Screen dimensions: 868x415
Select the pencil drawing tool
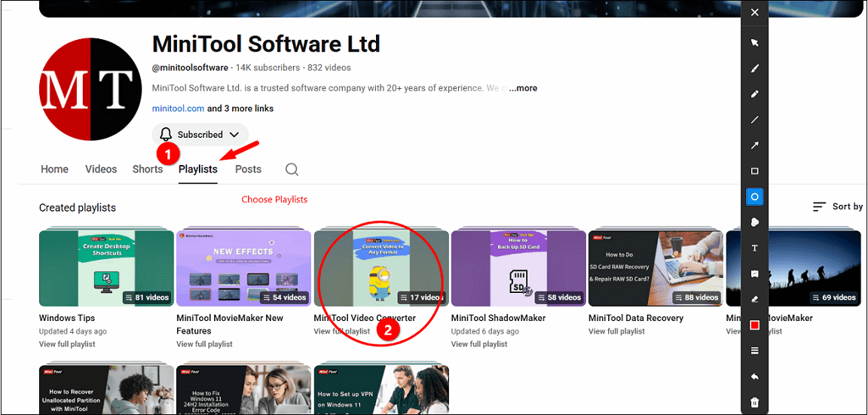click(754, 94)
